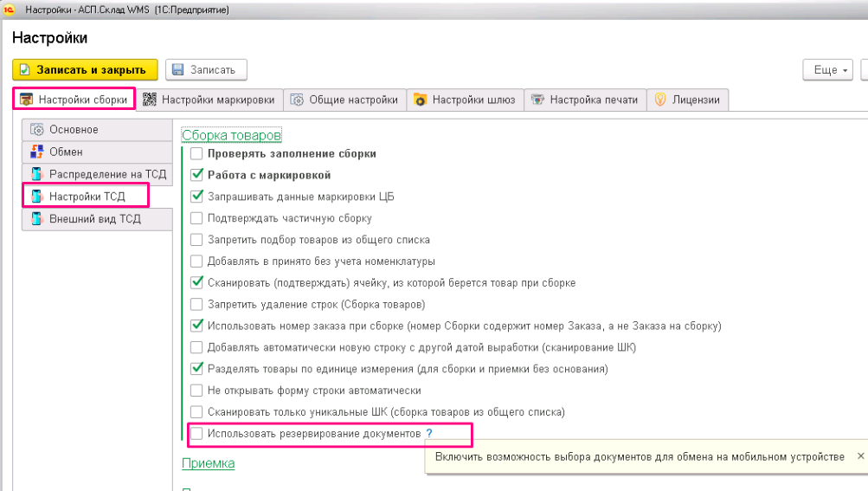868x491 pixels.
Task: Open the Общие настройки tab
Action: [x=345, y=100]
